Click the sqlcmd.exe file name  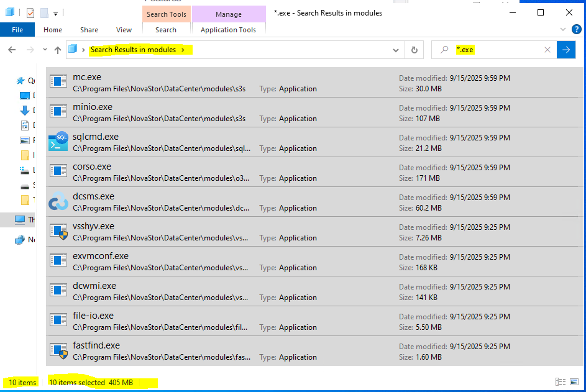coord(96,137)
